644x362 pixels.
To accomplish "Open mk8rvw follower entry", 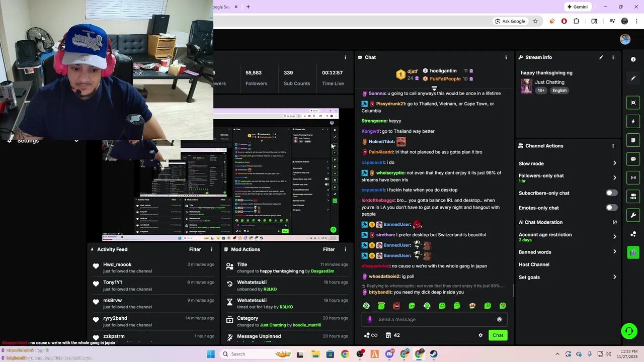I will 112,301.
